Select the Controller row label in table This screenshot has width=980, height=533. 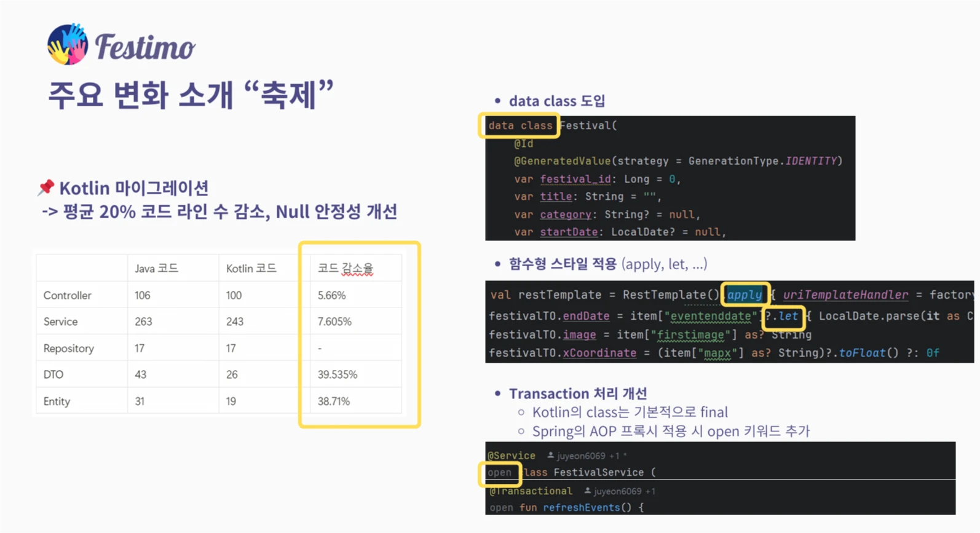tap(67, 296)
